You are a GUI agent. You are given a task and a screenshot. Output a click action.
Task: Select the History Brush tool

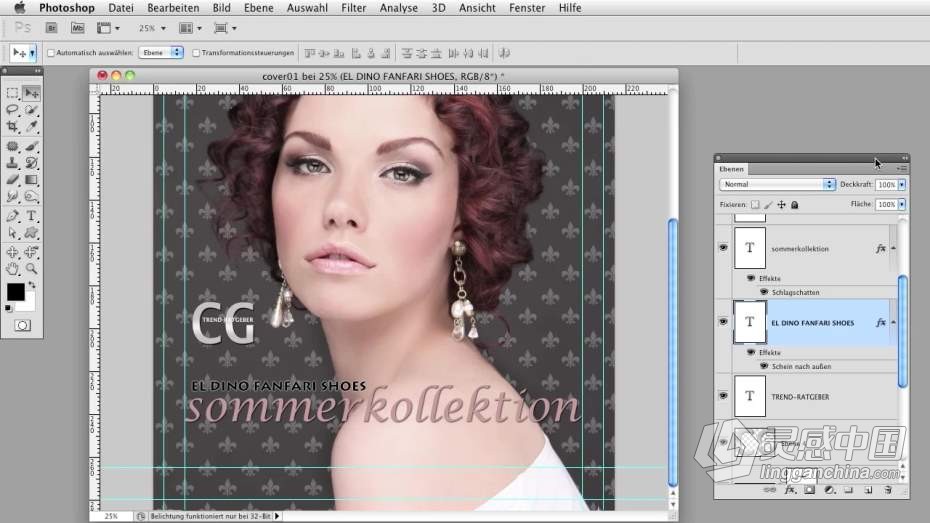point(31,162)
